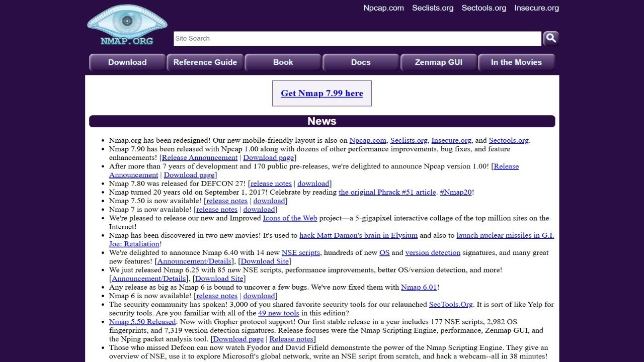Open the In the Movies tab

[516, 62]
